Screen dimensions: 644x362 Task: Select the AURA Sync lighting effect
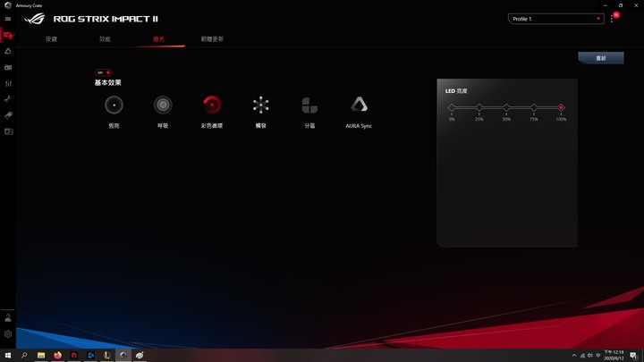point(359,105)
